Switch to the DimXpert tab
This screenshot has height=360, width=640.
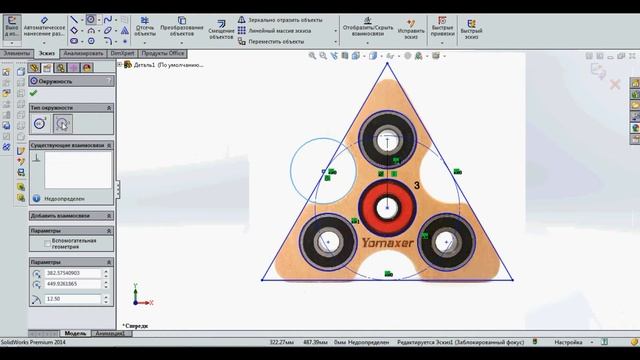point(122,53)
